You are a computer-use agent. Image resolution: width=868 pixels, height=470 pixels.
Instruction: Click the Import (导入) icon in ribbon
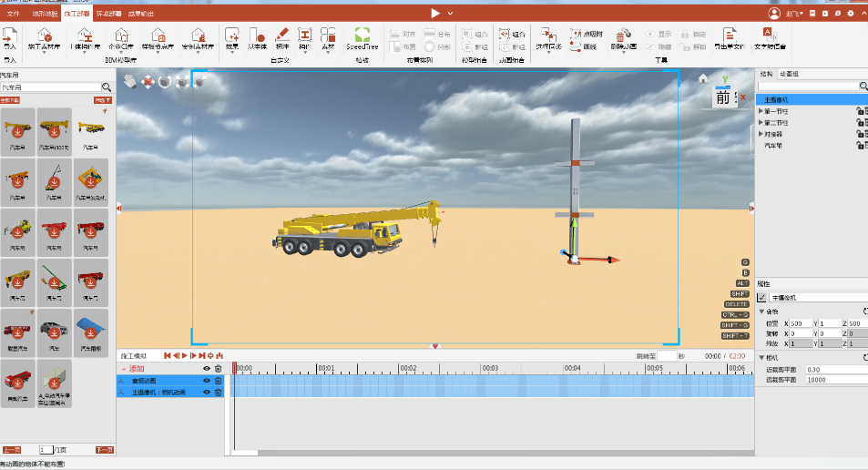(10, 36)
